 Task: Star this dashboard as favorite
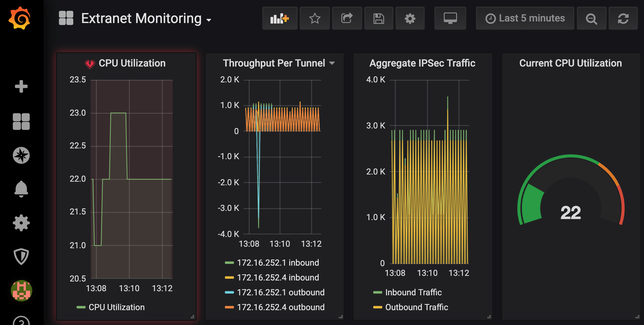coord(315,18)
